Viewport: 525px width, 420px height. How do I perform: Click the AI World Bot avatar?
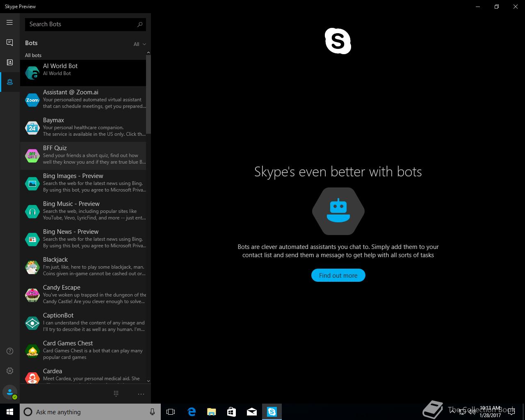click(x=32, y=73)
